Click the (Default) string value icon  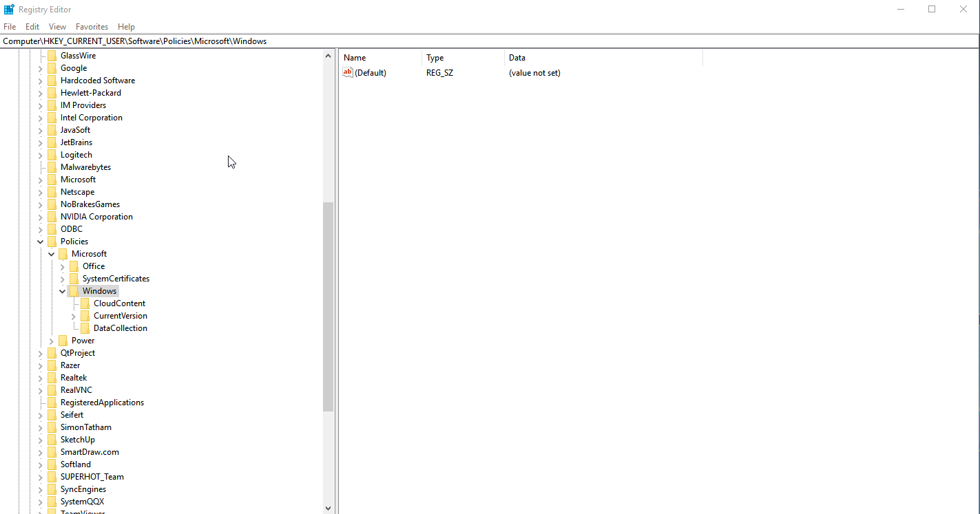pos(348,72)
